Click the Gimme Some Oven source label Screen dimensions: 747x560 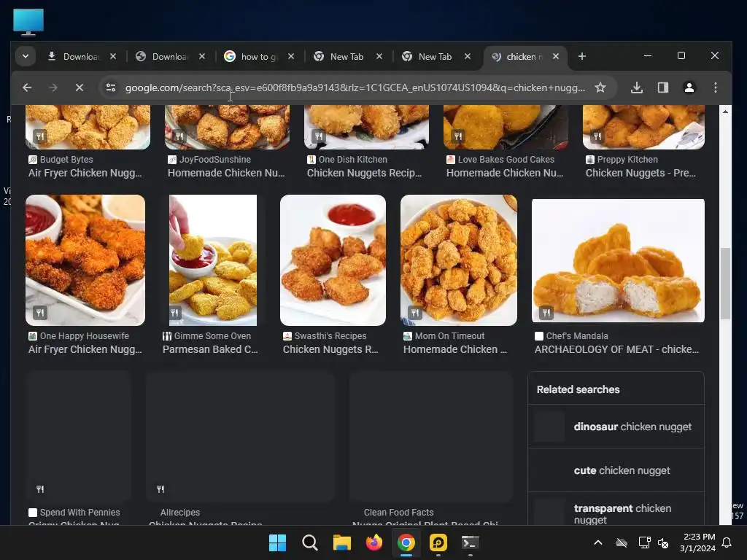click(x=212, y=335)
